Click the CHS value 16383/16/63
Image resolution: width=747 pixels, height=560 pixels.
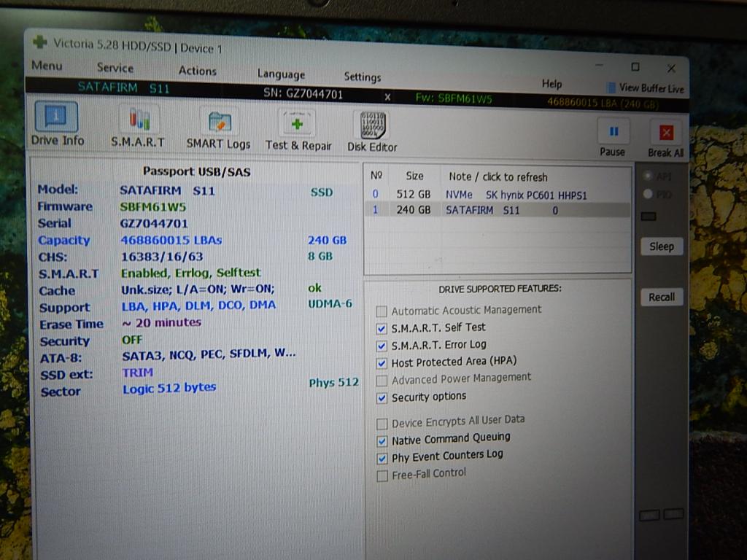click(x=162, y=257)
